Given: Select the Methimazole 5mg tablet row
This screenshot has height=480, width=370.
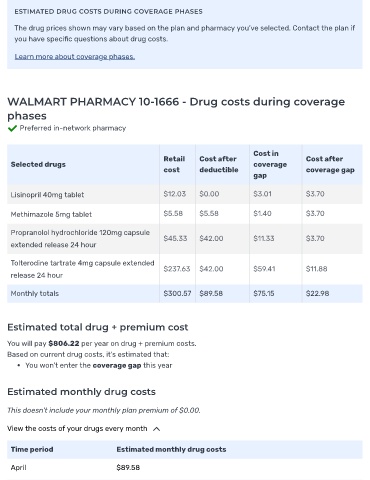Looking at the screenshot, I should [185, 214].
